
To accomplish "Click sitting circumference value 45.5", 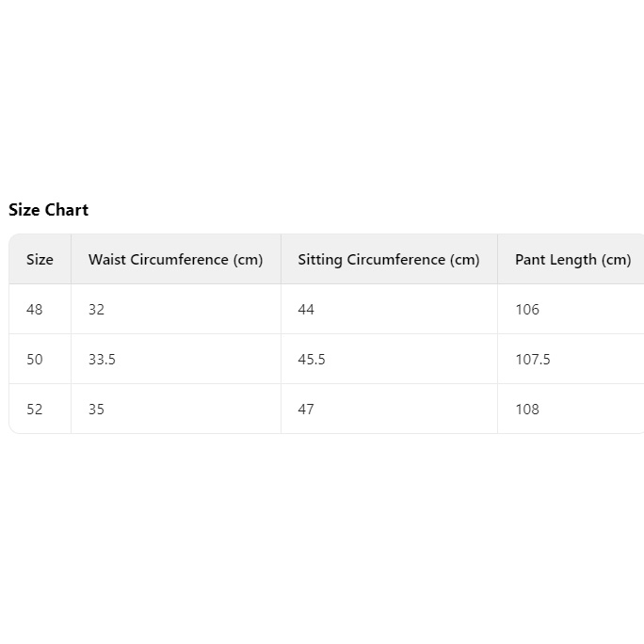I will pyautogui.click(x=312, y=360).
